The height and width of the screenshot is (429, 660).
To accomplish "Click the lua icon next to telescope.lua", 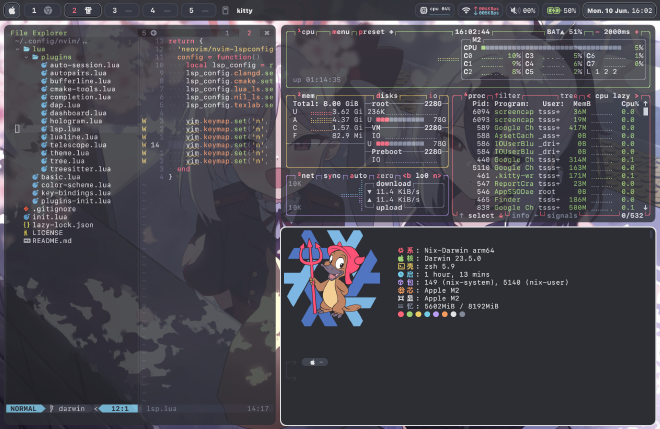I will (44, 145).
